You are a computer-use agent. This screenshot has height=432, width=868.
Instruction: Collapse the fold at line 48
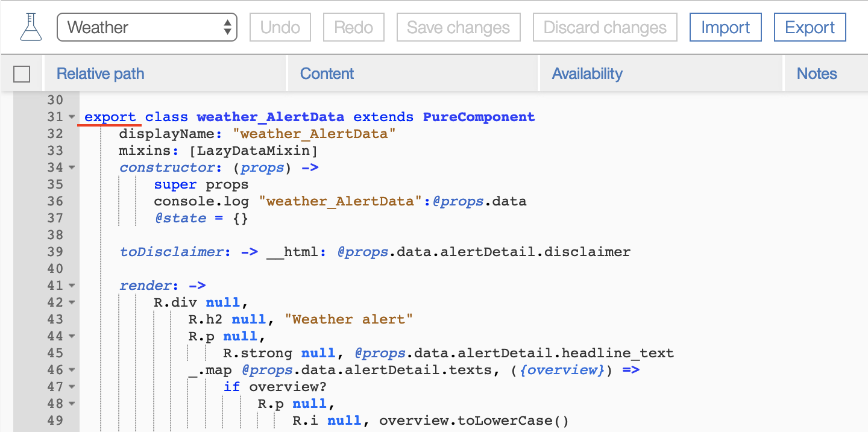click(72, 404)
